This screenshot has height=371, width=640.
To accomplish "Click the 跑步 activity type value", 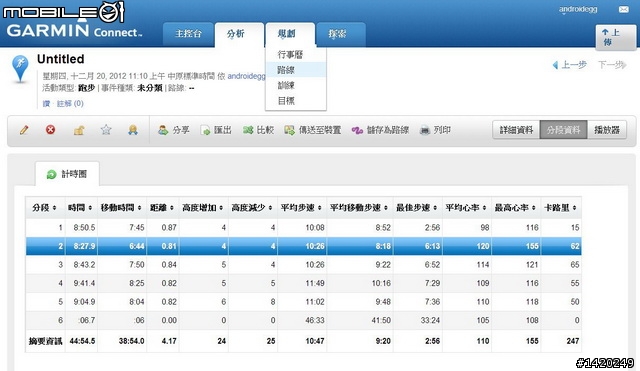I will (x=86, y=88).
